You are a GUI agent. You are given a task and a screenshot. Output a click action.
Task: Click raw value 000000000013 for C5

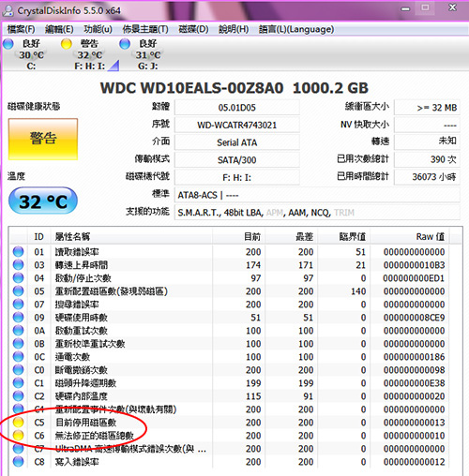coord(414,423)
